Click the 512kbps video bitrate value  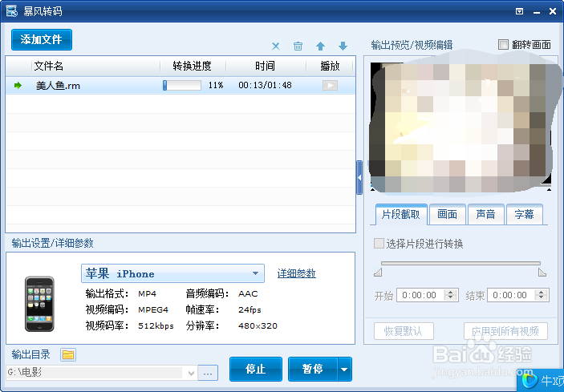pos(156,326)
